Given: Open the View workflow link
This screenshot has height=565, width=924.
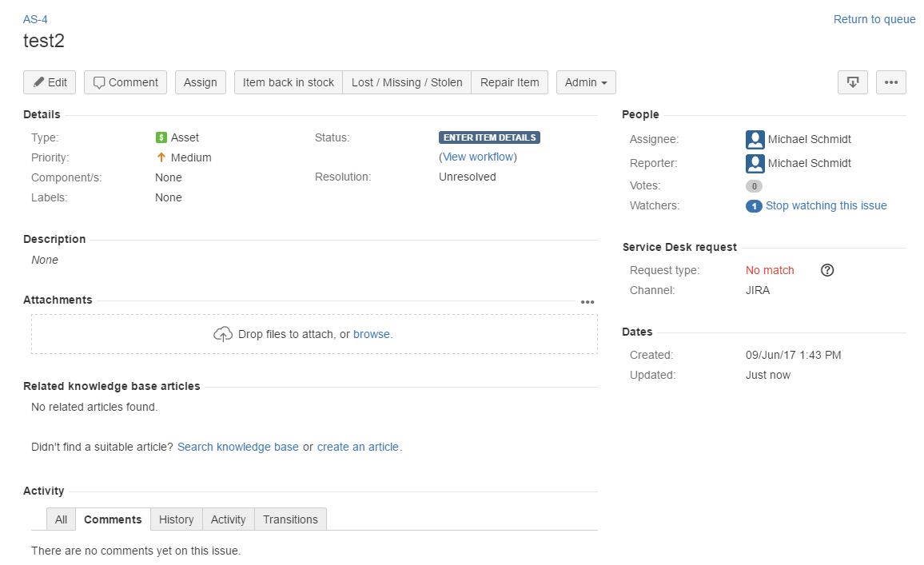Looking at the screenshot, I should tap(478, 157).
